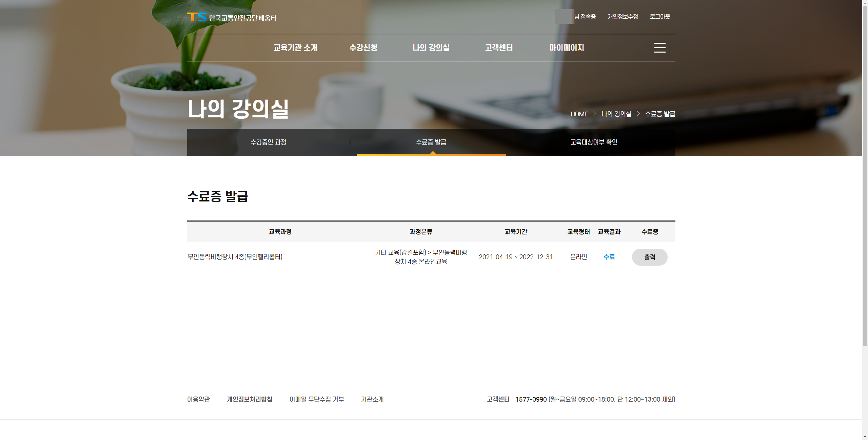
Task: Open 마이페이지 menu
Action: tap(567, 47)
